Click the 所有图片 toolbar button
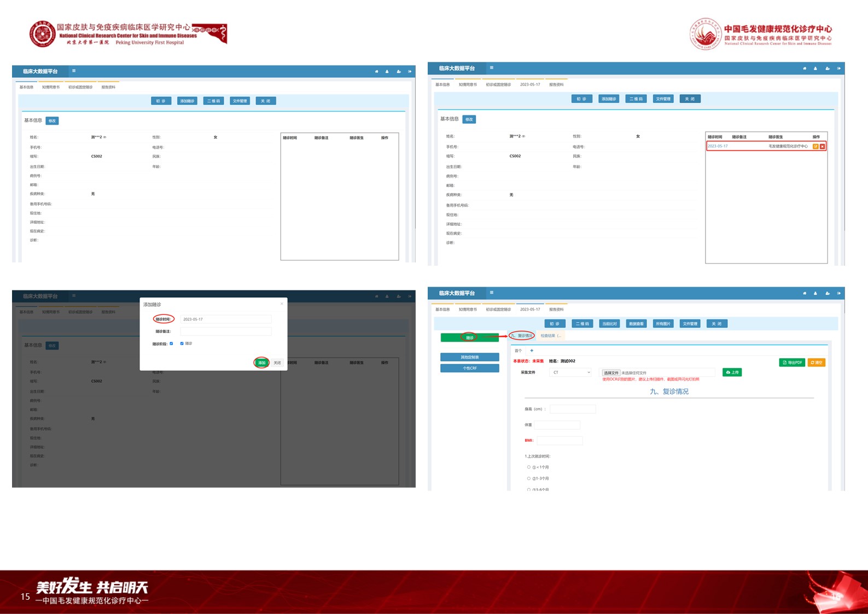868x614 pixels. [663, 324]
